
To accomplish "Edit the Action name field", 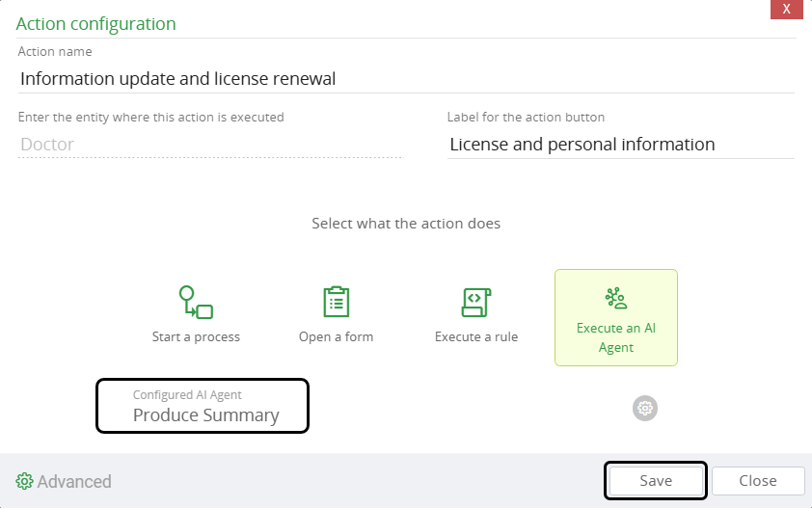I will [x=406, y=79].
